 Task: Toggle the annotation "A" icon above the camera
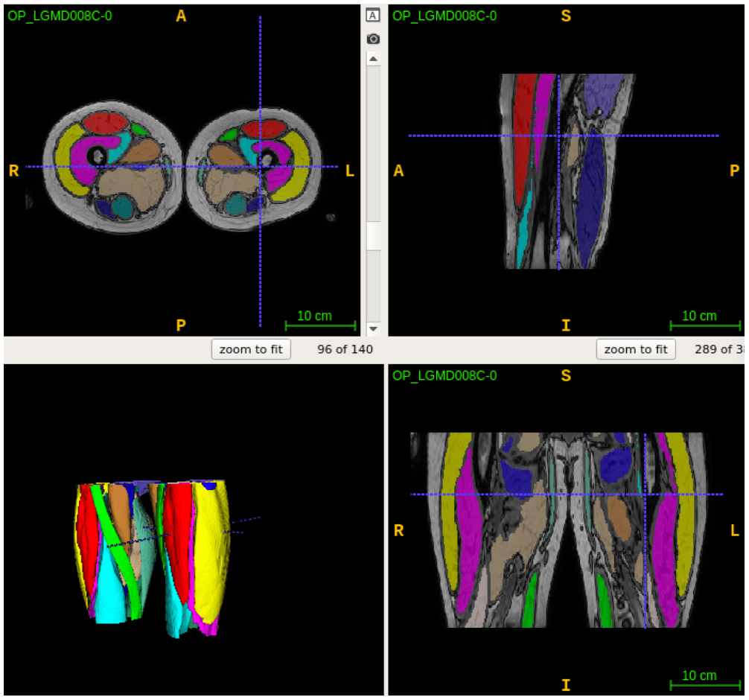pos(372,16)
